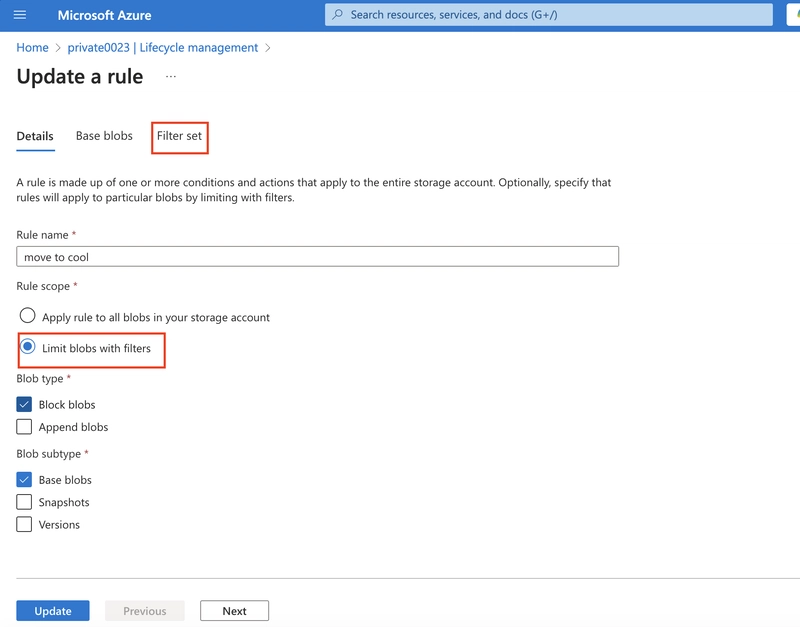Select Limit blobs with filters option
The width and height of the screenshot is (800, 627).
point(28,347)
